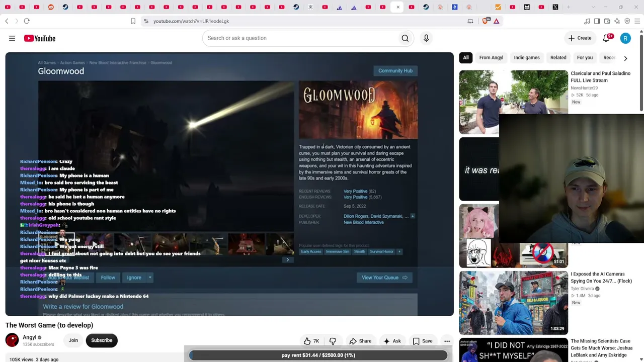Open the tab search dropdown arrow
Viewport: 644px width, 362px height.
tap(593, 7)
